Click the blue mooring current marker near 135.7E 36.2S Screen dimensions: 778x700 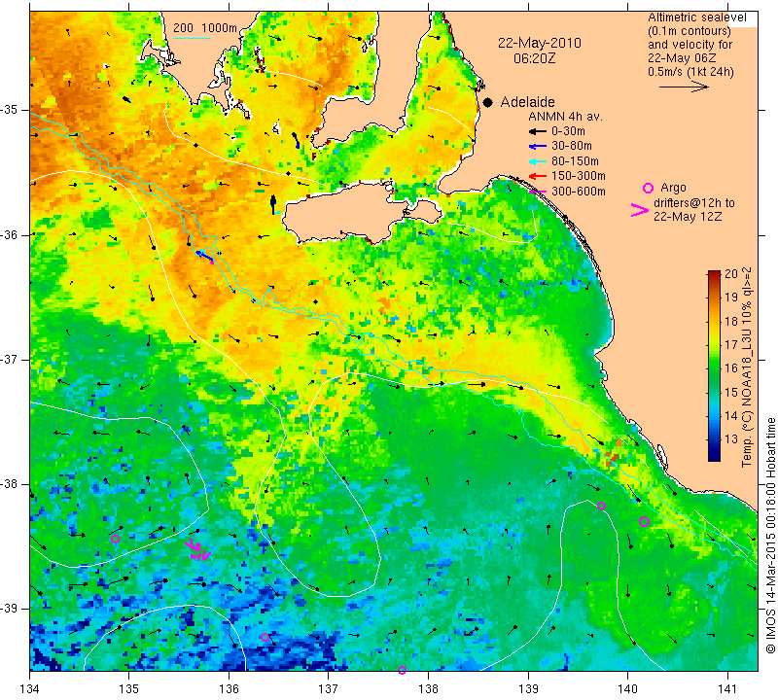click(x=204, y=256)
